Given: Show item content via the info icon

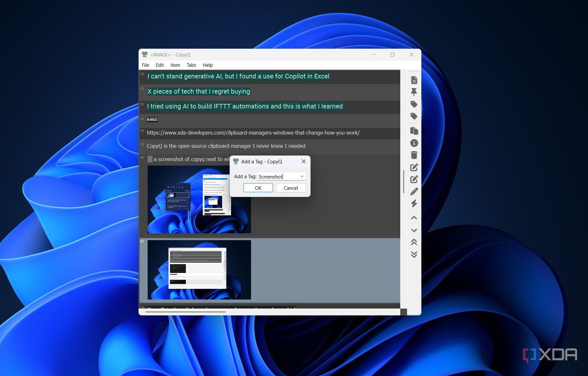Looking at the screenshot, I should [x=414, y=143].
